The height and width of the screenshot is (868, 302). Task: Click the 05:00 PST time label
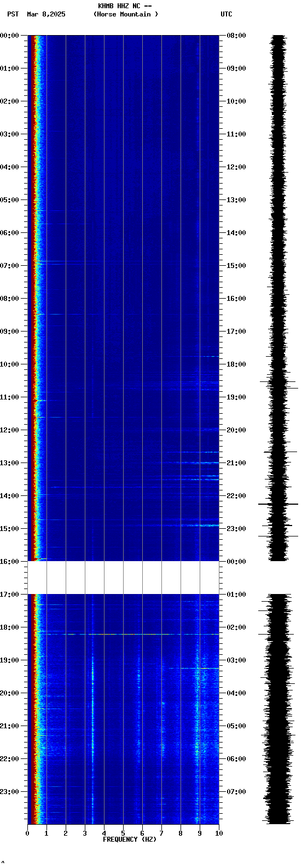coord(9,200)
